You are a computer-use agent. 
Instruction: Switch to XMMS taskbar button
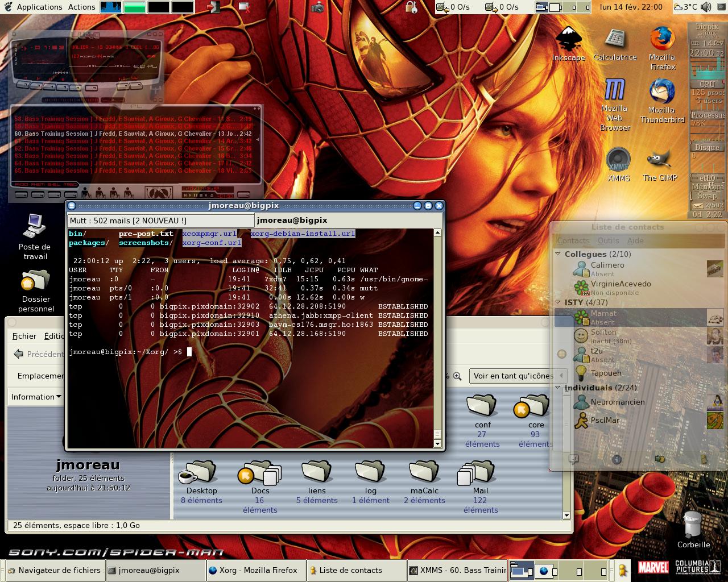click(x=457, y=570)
